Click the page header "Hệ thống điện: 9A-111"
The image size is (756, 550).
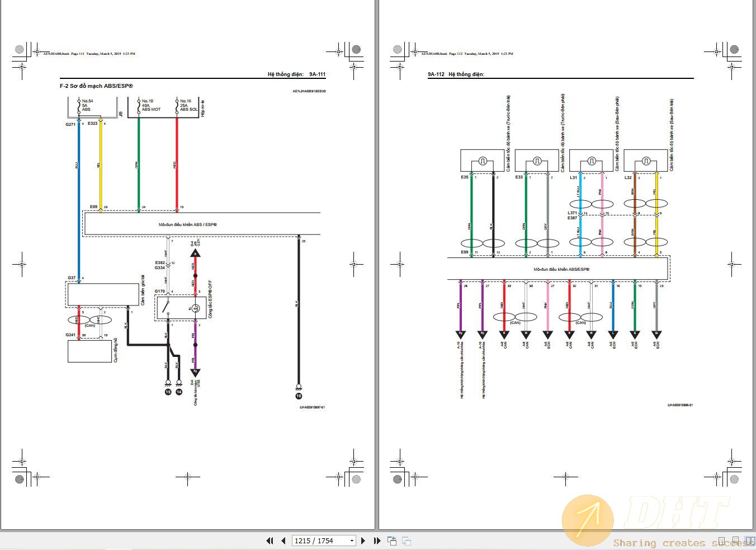click(296, 74)
